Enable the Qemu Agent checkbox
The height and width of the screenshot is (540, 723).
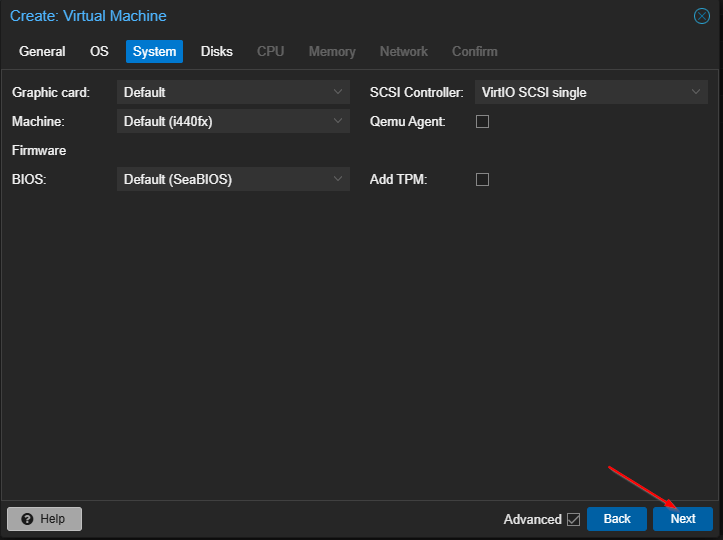tap(482, 121)
